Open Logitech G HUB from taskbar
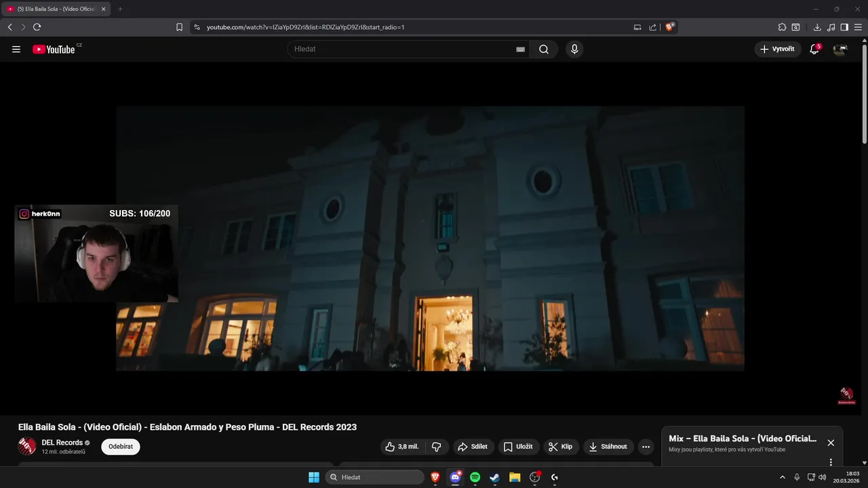This screenshot has width=868, height=488. point(554,477)
